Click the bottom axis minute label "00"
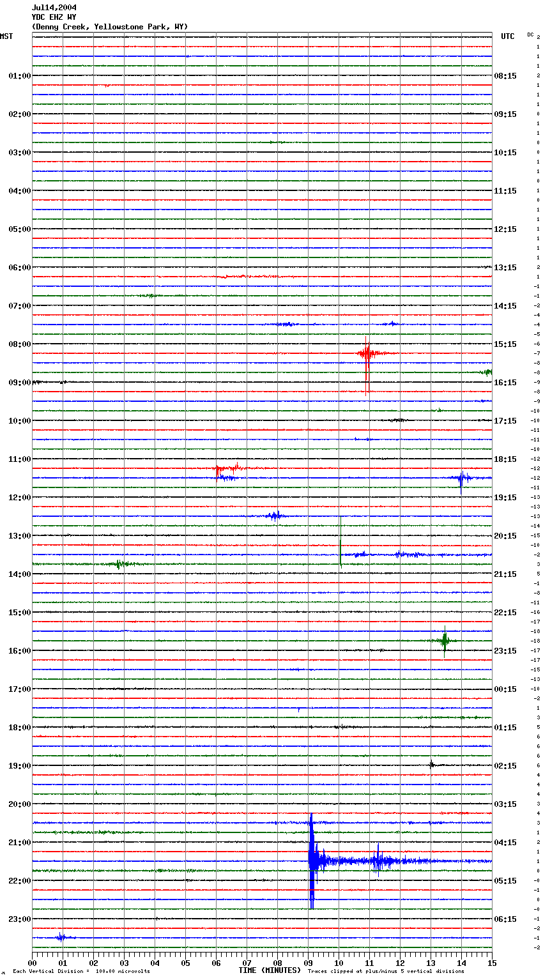The image size is (543, 980). tap(32, 963)
